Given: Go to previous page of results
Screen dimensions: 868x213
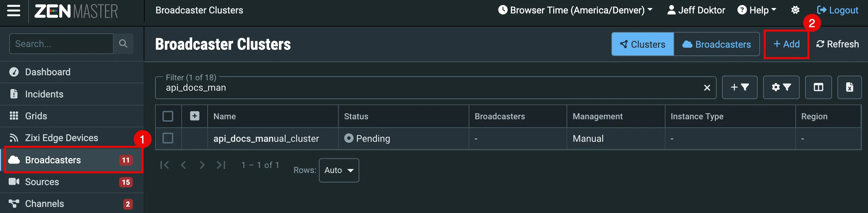Looking at the screenshot, I should [183, 165].
